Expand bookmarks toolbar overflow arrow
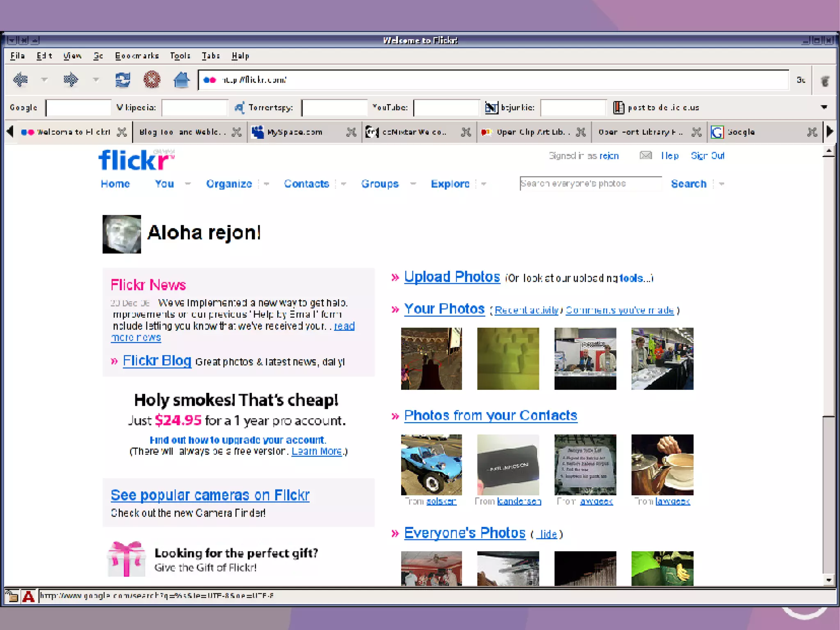 pyautogui.click(x=824, y=107)
